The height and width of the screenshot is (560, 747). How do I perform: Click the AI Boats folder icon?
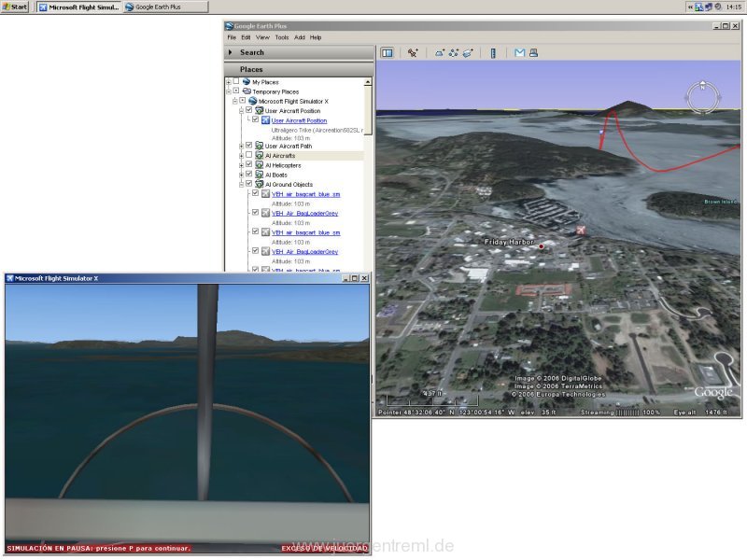(x=260, y=175)
